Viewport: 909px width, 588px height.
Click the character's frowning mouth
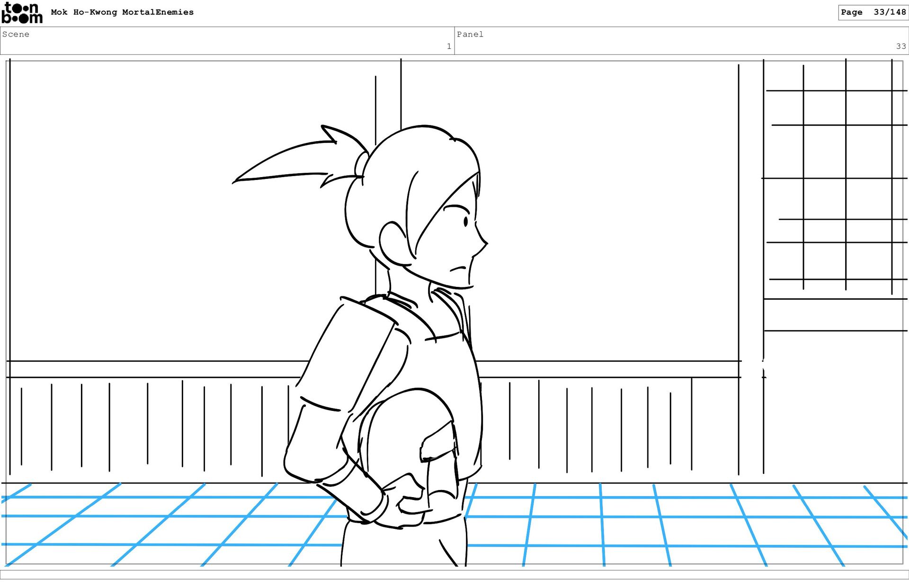(458, 269)
